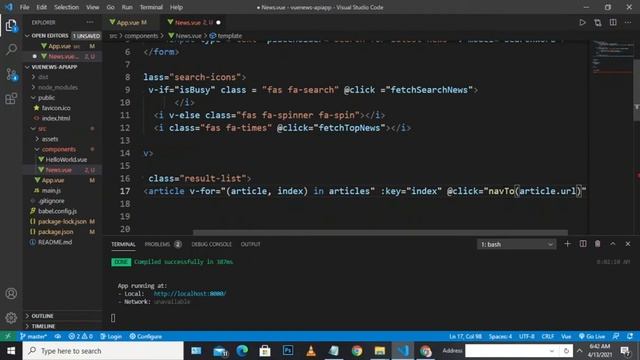Switch to the Problems panel tab
640x360 pixels.
coord(162,244)
